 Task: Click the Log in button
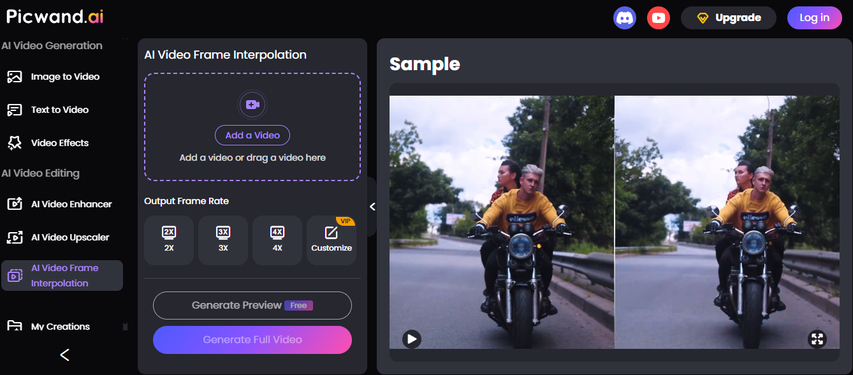click(814, 18)
